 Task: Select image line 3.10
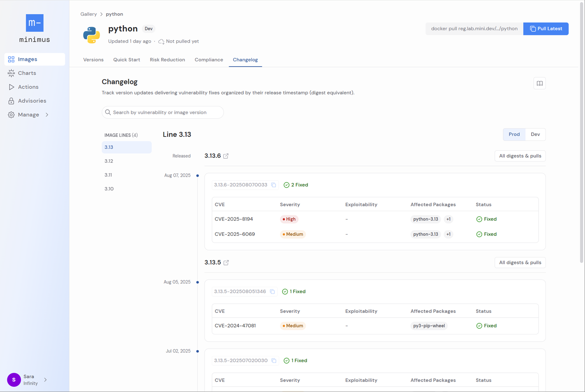coord(127,189)
